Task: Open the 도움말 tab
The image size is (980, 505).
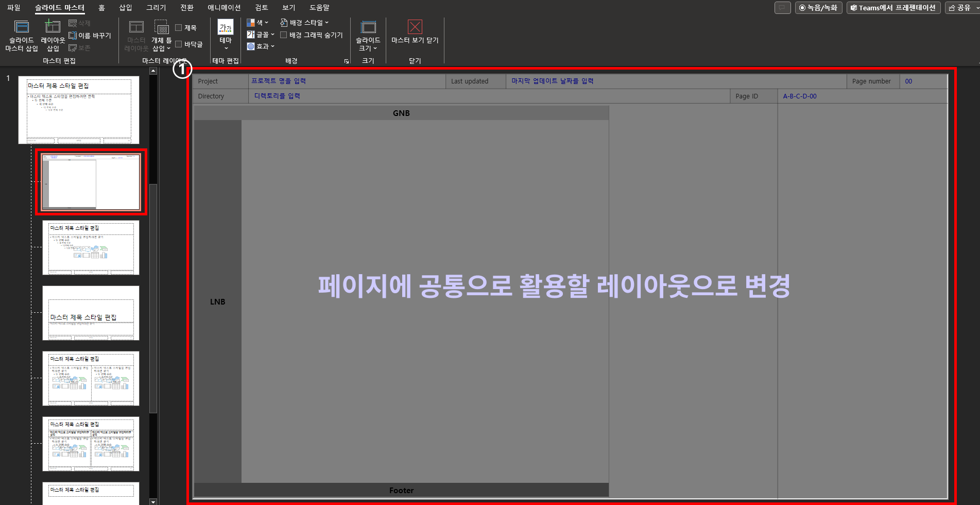Action: (319, 8)
